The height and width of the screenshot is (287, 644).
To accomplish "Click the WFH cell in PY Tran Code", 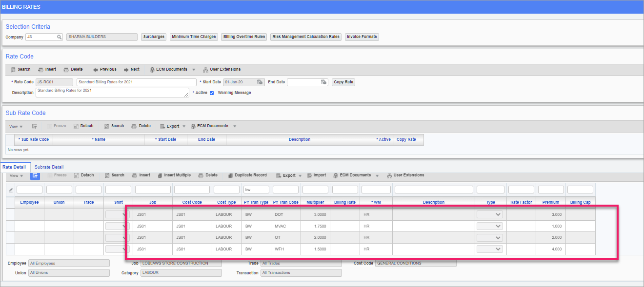I will (x=286, y=249).
